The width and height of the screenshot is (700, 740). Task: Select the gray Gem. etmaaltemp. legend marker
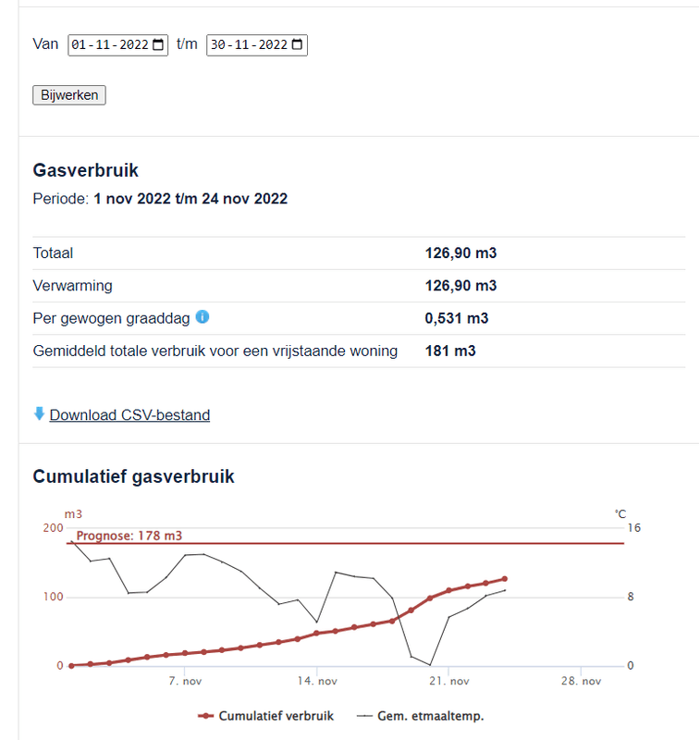pyautogui.click(x=363, y=716)
